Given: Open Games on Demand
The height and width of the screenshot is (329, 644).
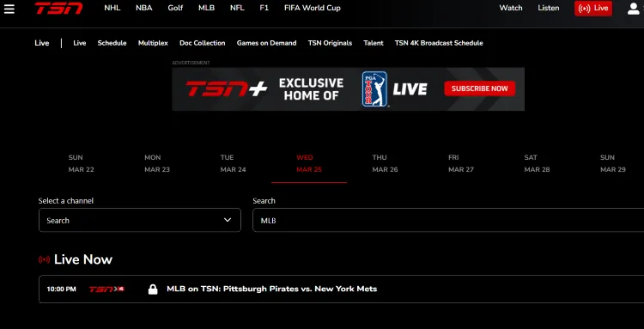Looking at the screenshot, I should point(266,43).
